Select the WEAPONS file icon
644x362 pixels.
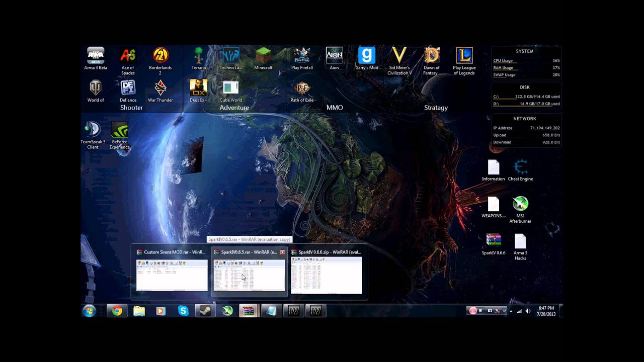[x=493, y=208]
